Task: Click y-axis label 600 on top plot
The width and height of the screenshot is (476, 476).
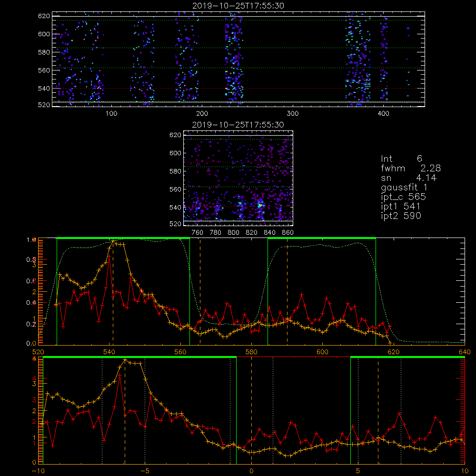Action: pos(44,34)
